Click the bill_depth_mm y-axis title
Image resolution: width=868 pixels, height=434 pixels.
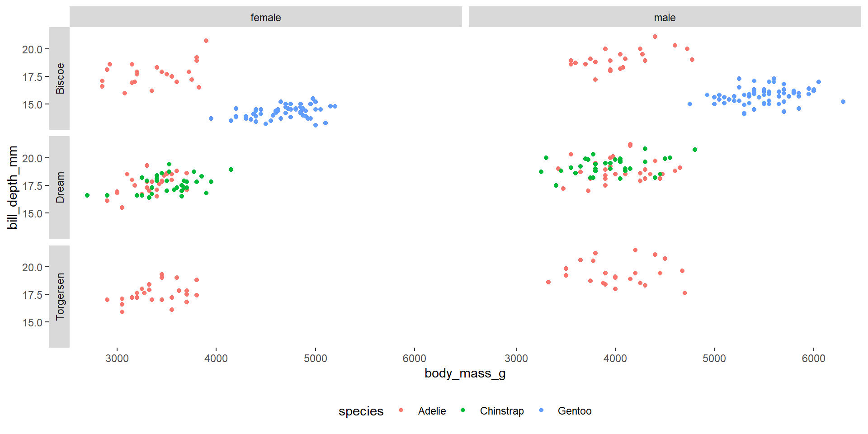tap(13, 187)
